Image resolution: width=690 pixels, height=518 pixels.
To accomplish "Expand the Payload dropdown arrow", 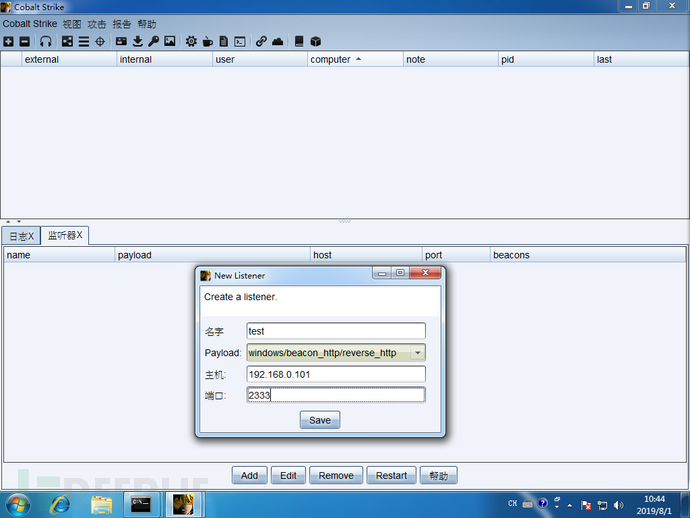I will [418, 353].
